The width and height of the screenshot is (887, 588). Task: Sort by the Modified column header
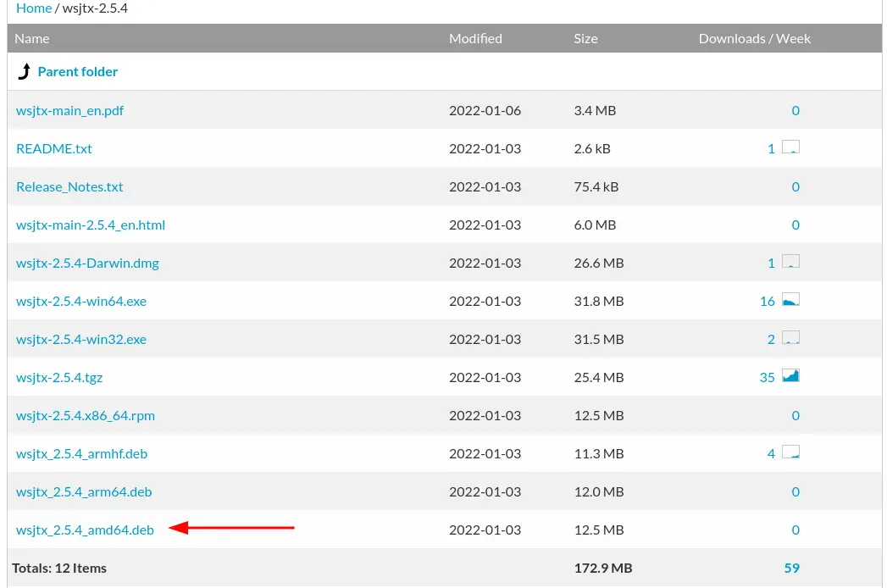[x=475, y=38]
